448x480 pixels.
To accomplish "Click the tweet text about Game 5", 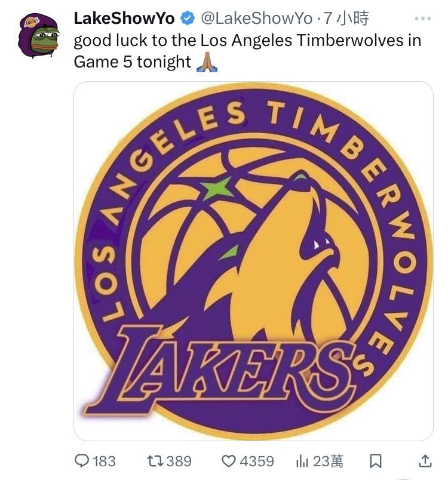I will coord(247,51).
